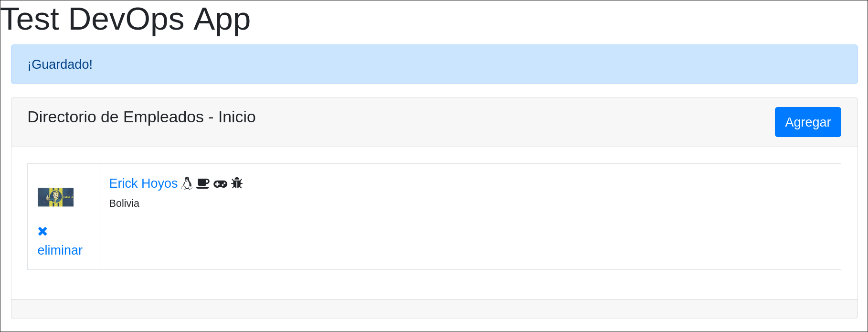Click the Linux penguin icon
868x332 pixels.
tap(187, 183)
